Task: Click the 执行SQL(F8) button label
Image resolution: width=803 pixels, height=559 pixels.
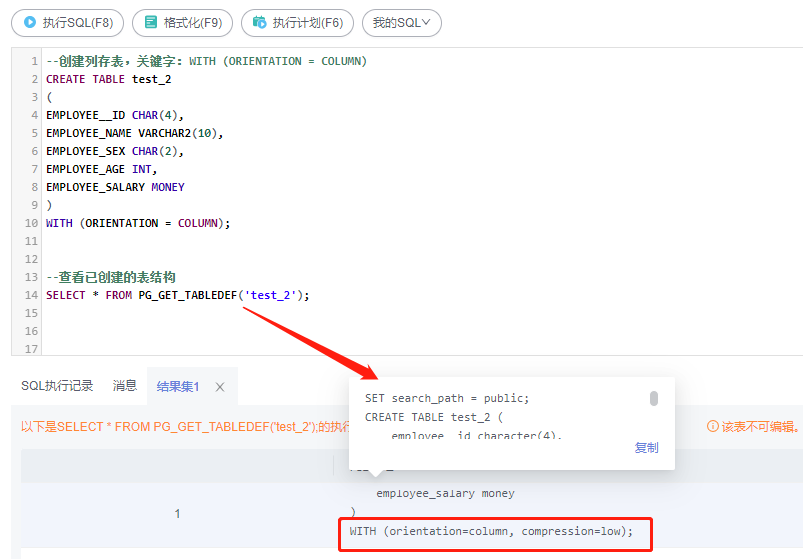Action: pos(78,23)
